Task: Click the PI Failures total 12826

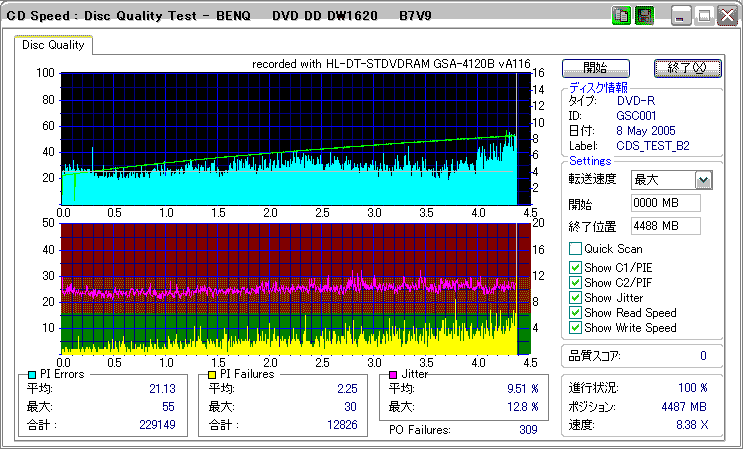Action: pos(342,424)
